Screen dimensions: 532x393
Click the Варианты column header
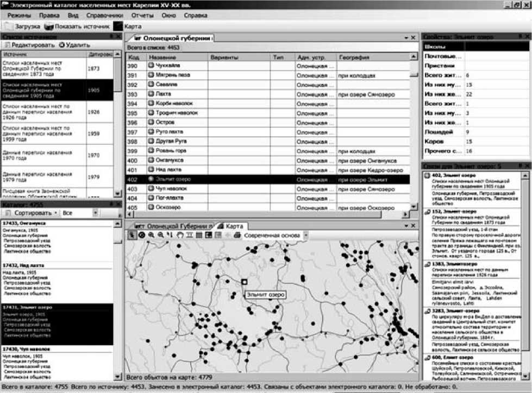coord(239,57)
